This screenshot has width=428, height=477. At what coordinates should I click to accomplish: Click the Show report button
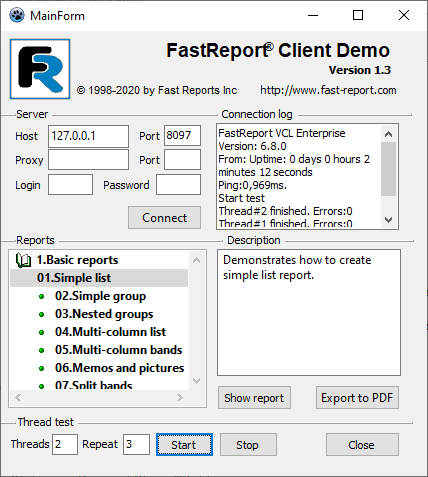pyautogui.click(x=254, y=398)
